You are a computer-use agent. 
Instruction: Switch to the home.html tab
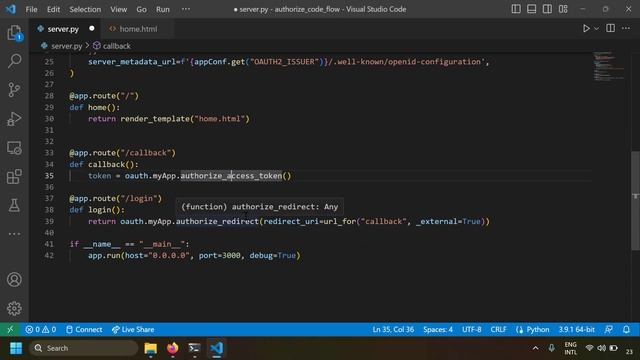click(x=138, y=29)
